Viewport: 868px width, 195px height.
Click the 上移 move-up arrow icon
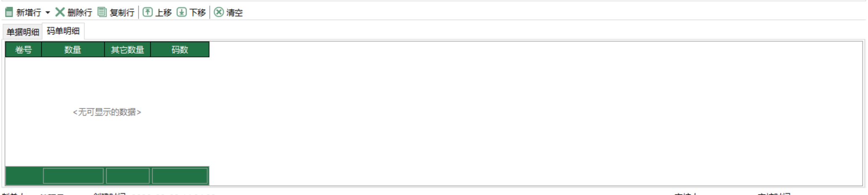pyautogui.click(x=147, y=12)
